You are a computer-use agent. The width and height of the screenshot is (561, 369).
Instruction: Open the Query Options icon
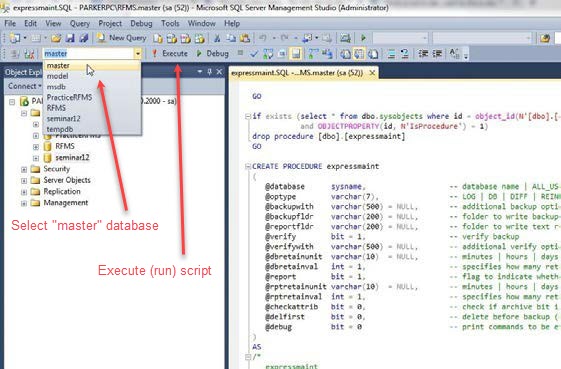tap(282, 54)
